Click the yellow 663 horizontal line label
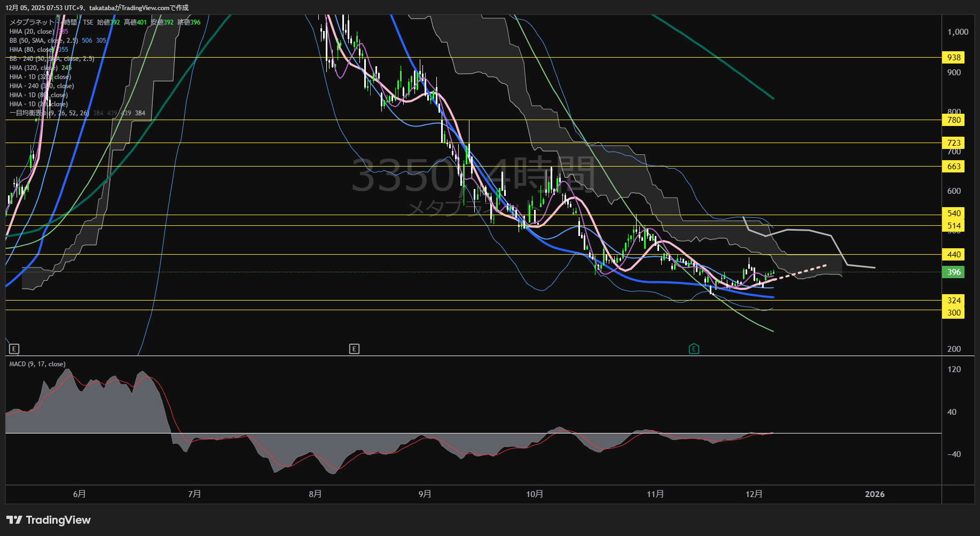Viewport: 980px width, 536px height. point(953,167)
